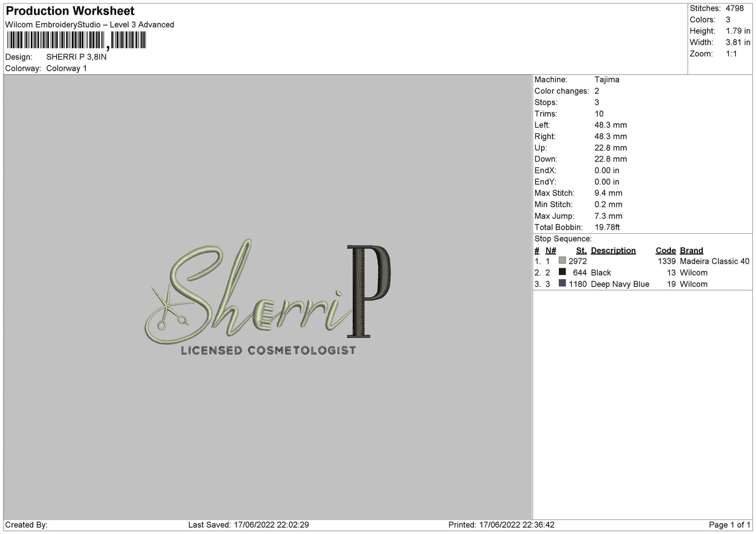Select Min Stitch value 0.2 mm
Image resolution: width=756 pixels, height=534 pixels.
(x=608, y=204)
